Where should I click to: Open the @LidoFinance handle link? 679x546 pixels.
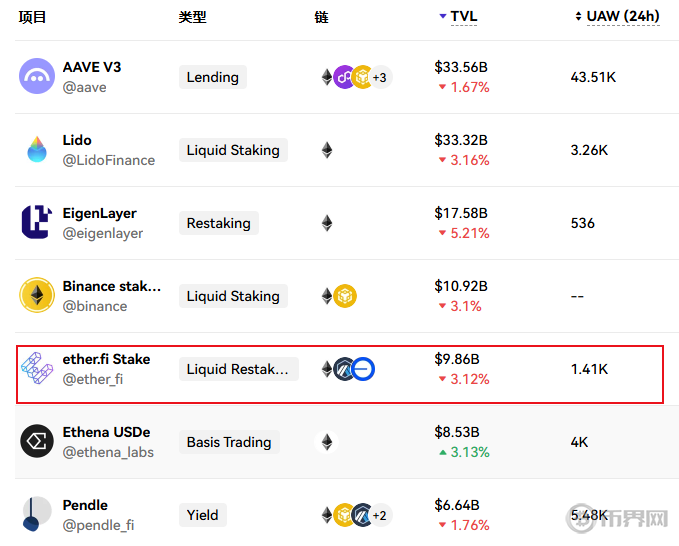click(109, 160)
